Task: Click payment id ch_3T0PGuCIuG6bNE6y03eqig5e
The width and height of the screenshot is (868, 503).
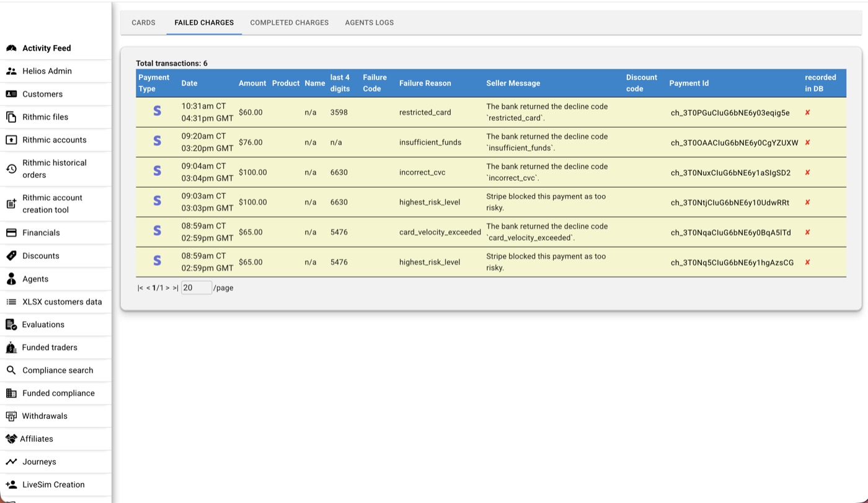Action: coord(730,113)
